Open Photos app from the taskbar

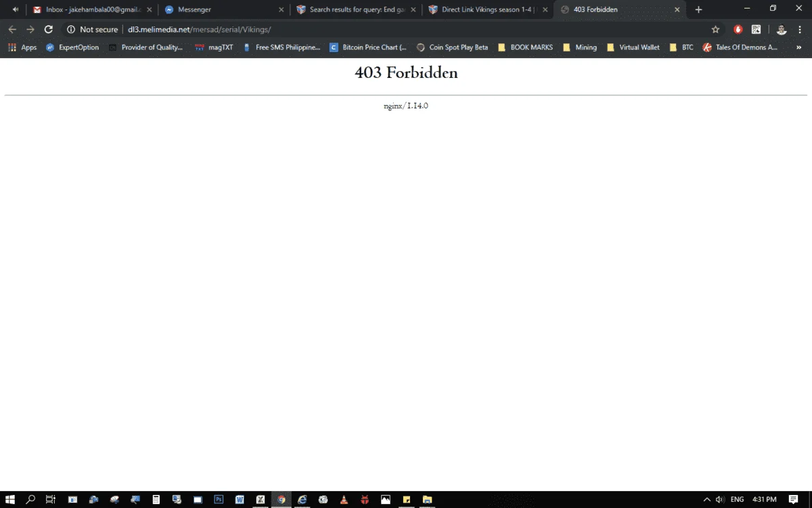click(x=386, y=500)
